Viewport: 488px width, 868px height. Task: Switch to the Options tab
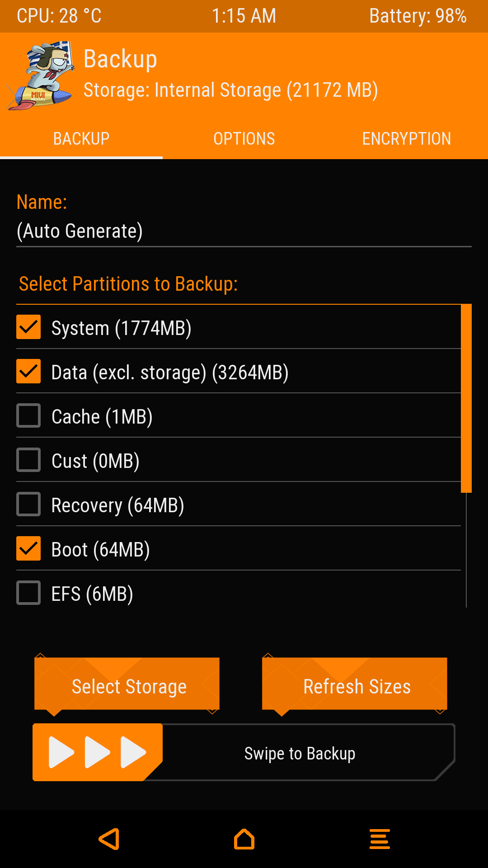click(x=244, y=139)
